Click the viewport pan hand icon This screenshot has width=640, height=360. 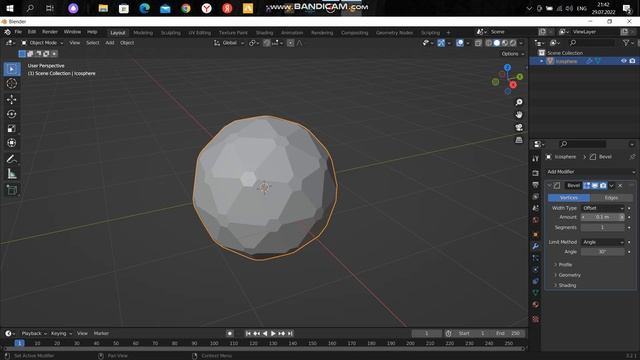click(519, 115)
